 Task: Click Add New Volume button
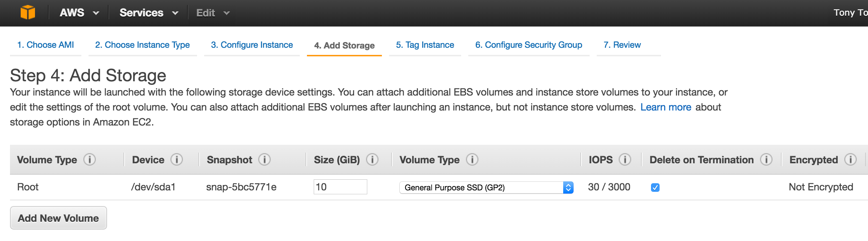pos(59,218)
